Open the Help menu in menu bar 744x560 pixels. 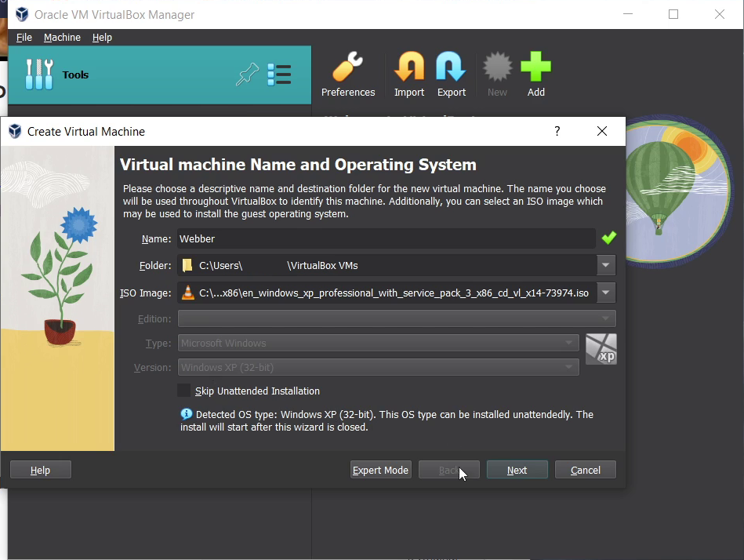tap(102, 38)
